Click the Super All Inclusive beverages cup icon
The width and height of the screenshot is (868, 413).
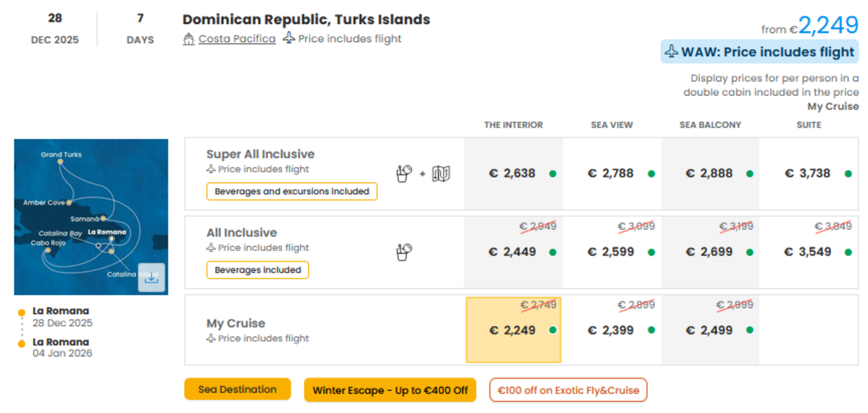coord(404,173)
